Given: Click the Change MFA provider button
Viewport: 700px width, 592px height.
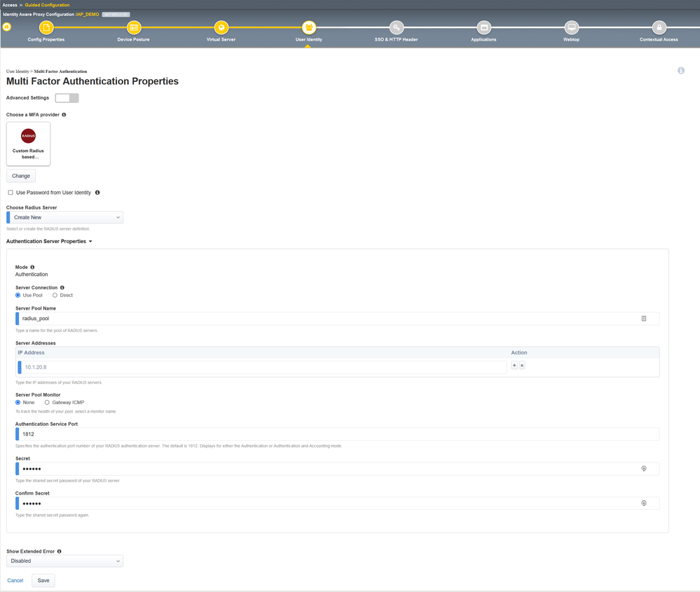Looking at the screenshot, I should pyautogui.click(x=21, y=176).
